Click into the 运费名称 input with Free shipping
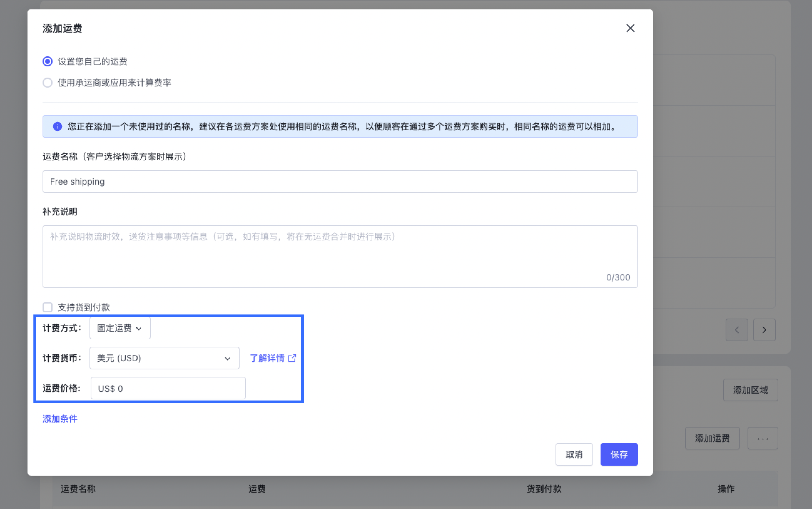The height and width of the screenshot is (509, 812). 340,182
